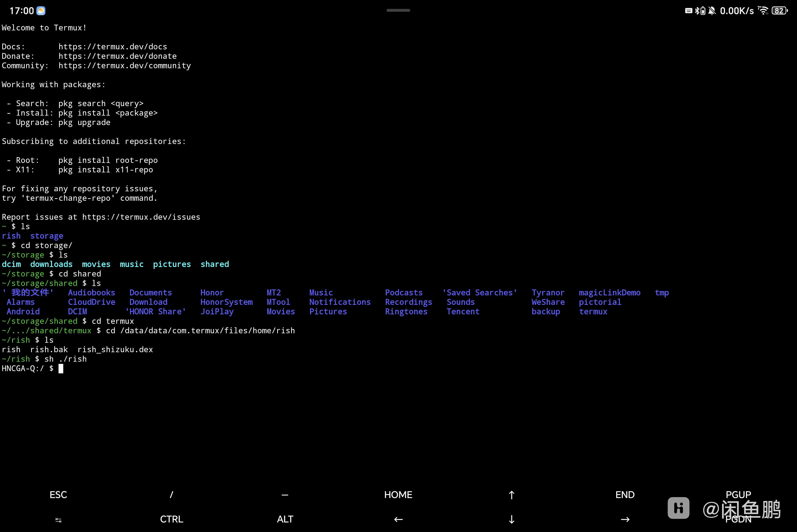Tap 'MT2' folder name
The image size is (797, 532).
(274, 292)
